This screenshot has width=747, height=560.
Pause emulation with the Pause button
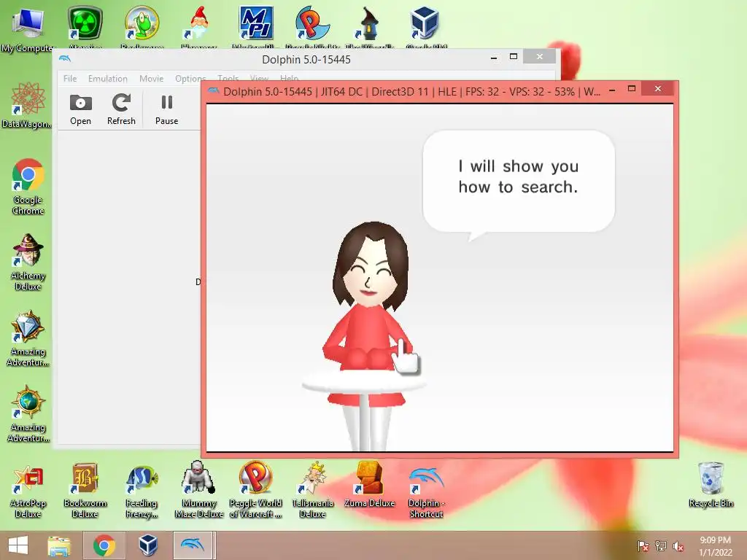coord(167,109)
